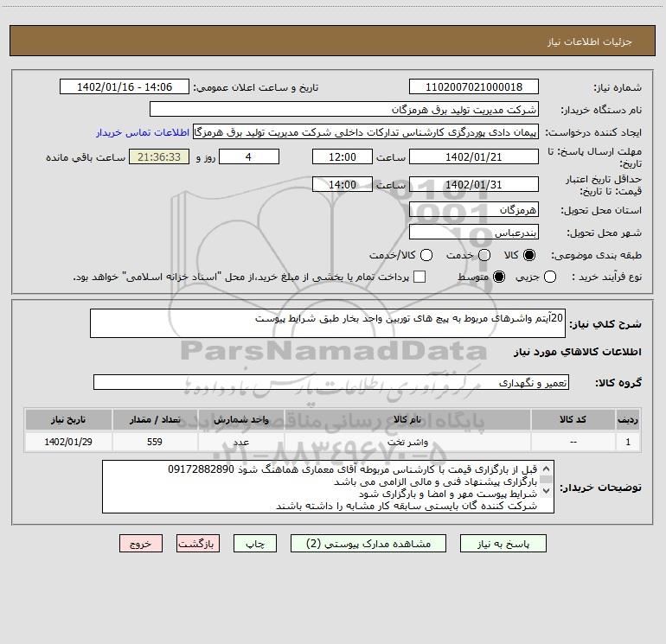Click the validity time field 14:00
Screen dimensions: 666x644
[343, 184]
